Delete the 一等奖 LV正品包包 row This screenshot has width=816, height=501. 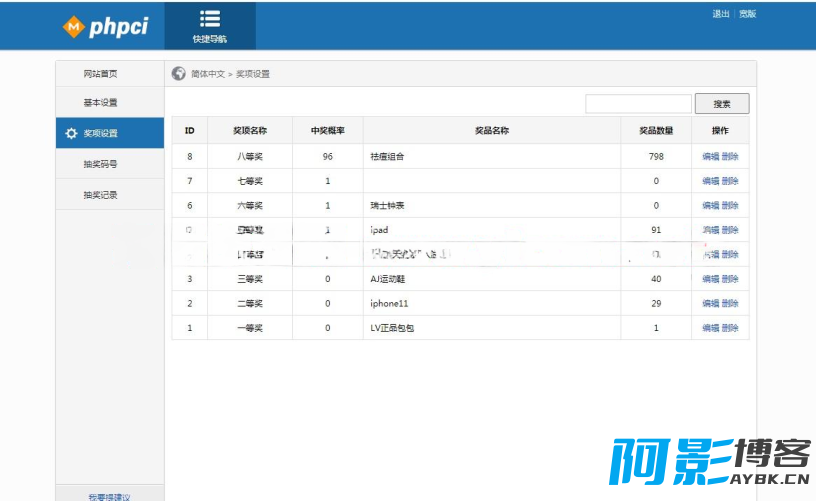(730, 328)
